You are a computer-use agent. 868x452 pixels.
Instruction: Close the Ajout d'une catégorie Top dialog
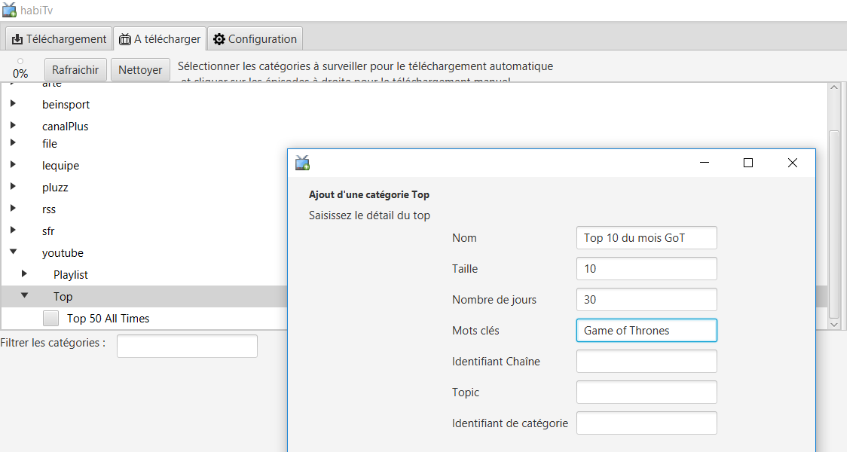pos(792,163)
